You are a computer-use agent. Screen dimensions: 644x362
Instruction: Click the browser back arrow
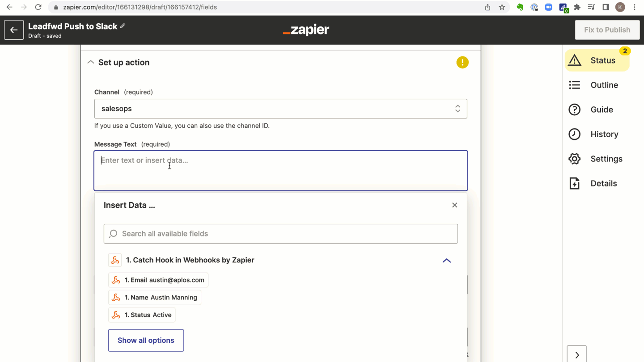point(9,7)
